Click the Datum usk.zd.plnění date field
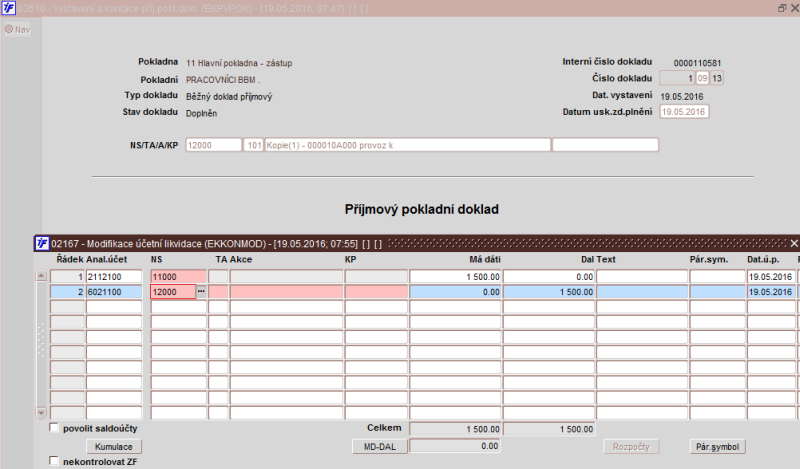This screenshot has height=469, width=800. (684, 112)
